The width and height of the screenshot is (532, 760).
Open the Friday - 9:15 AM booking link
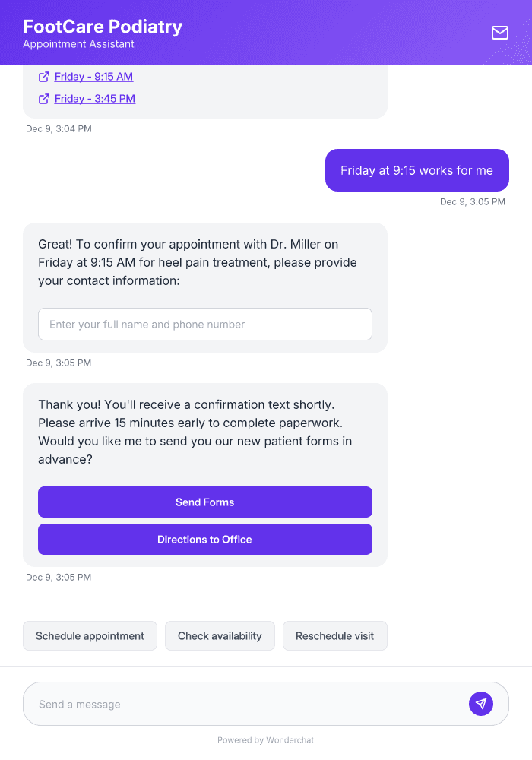[x=93, y=76]
